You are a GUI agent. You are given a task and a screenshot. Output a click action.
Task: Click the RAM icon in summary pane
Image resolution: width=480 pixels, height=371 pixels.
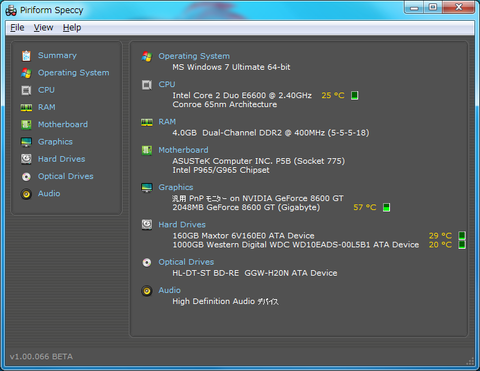pyautogui.click(x=147, y=122)
